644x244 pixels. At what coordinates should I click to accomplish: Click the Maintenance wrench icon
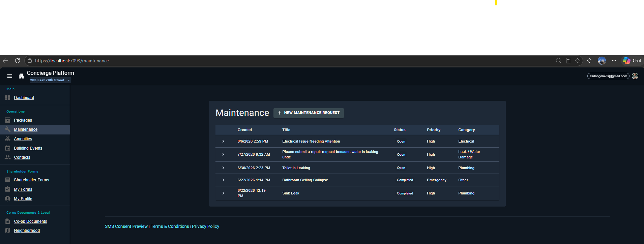tap(8, 129)
